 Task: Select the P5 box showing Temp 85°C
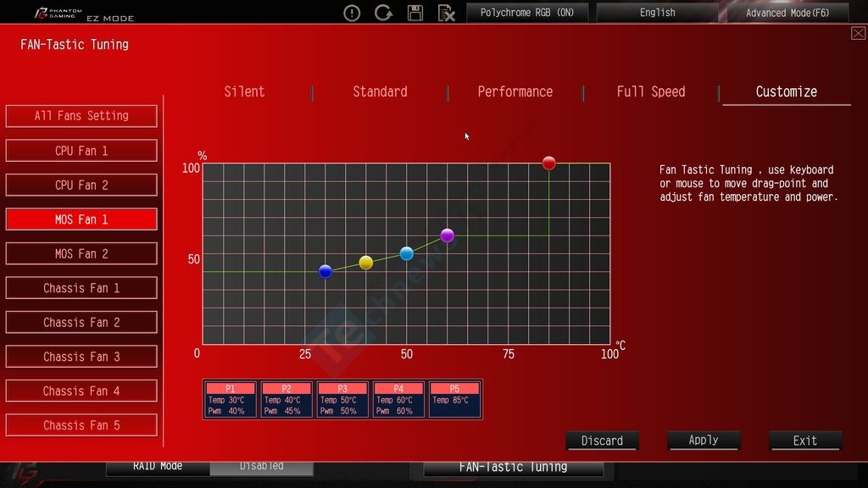(455, 399)
